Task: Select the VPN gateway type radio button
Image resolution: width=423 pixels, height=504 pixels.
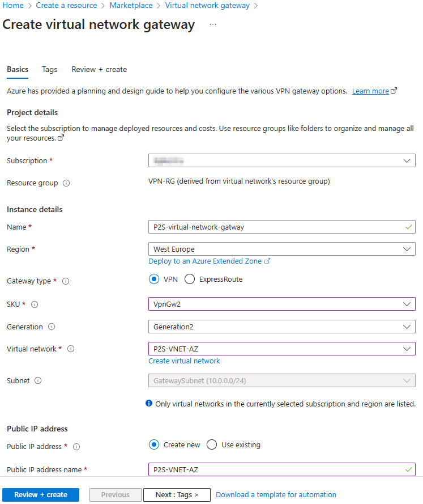Action: (154, 279)
